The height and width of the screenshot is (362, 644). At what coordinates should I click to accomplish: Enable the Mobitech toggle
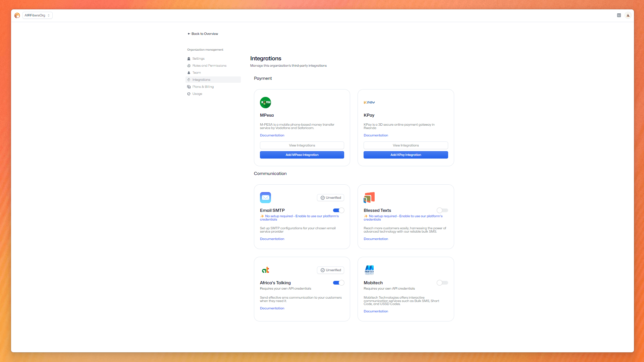(442, 283)
